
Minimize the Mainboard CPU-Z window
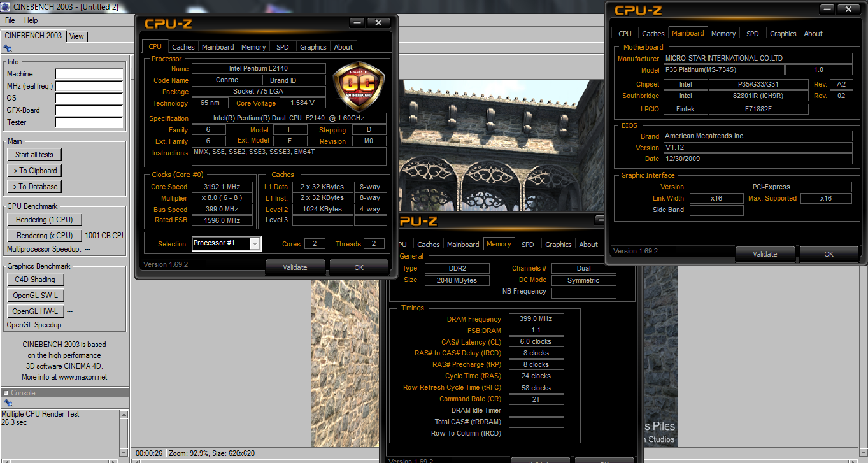(827, 9)
